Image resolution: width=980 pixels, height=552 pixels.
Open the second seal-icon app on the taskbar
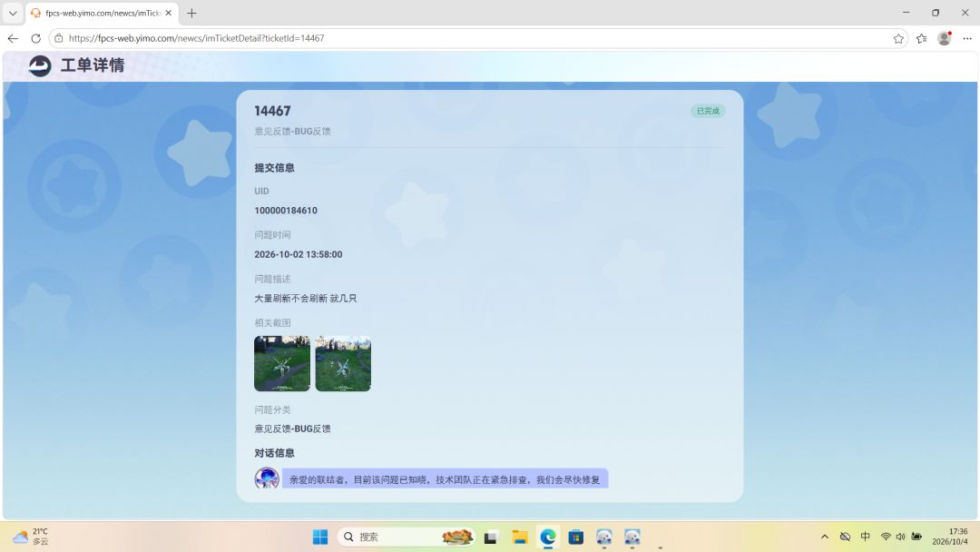tap(632, 537)
